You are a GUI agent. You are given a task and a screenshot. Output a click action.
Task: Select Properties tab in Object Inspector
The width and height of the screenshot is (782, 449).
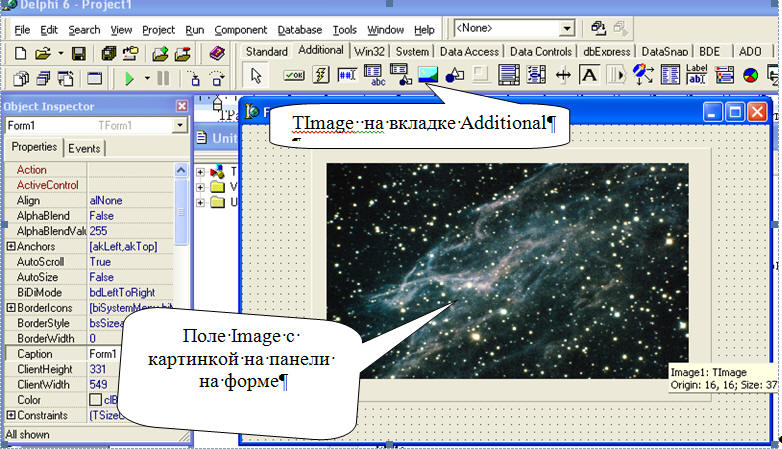34,147
